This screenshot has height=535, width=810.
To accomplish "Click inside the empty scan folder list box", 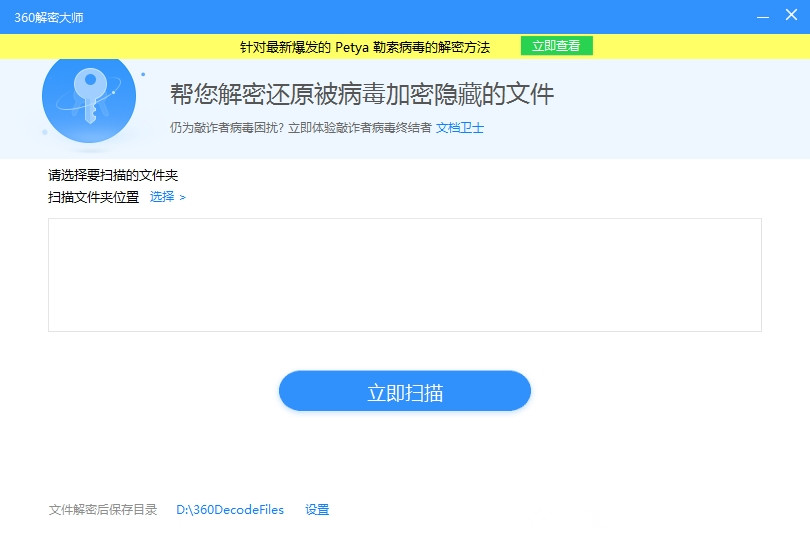I will click(x=404, y=275).
